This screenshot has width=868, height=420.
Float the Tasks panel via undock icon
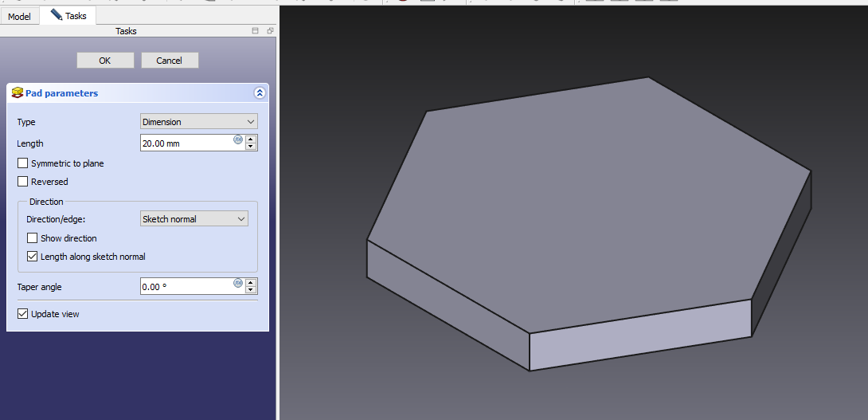coord(270,31)
